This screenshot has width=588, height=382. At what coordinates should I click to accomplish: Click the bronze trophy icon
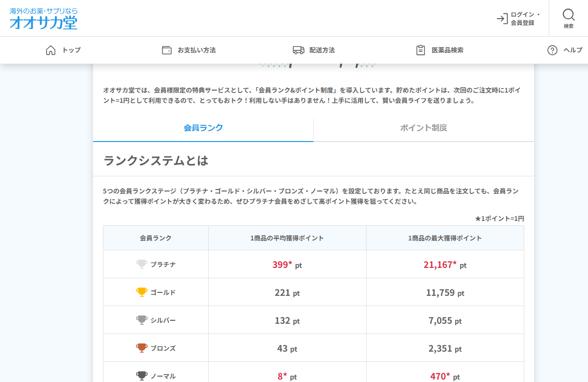(x=142, y=348)
